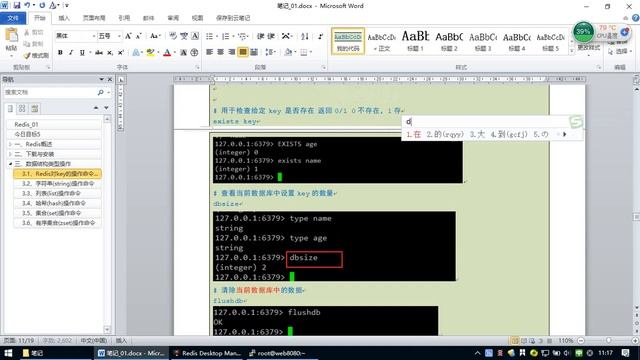Screen dimensions: 640x360
Task: Open the 文件 File tab
Action: pos(13,18)
